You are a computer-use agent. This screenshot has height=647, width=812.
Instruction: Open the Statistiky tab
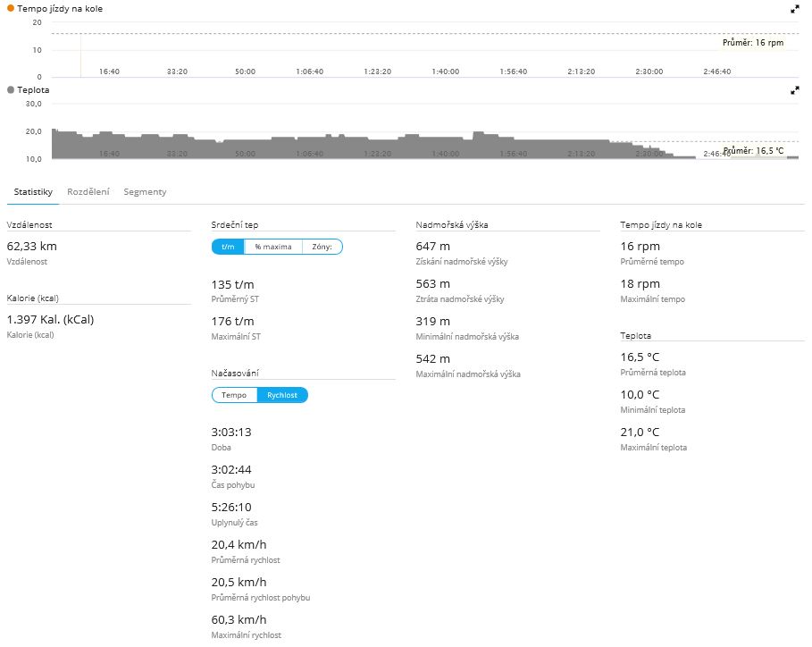coord(33,192)
